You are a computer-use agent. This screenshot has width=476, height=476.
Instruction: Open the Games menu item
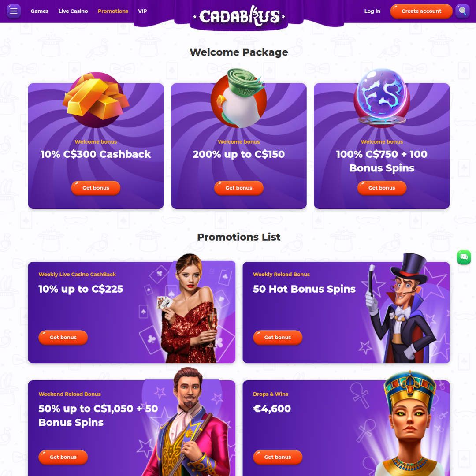tap(40, 11)
